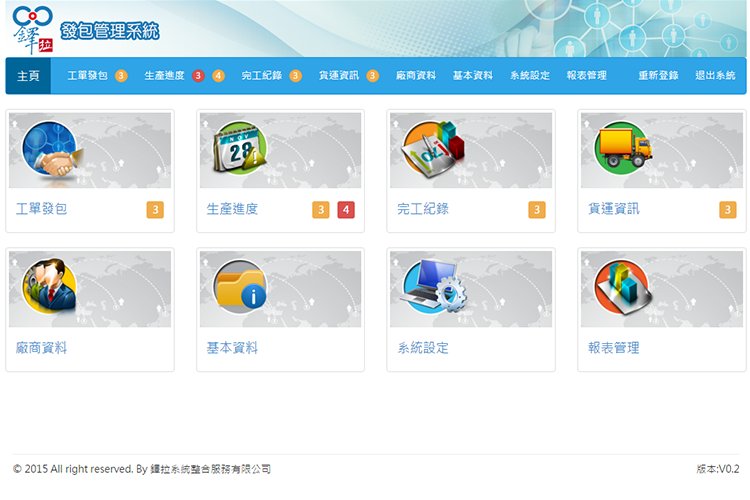The height and width of the screenshot is (500, 750).
Task: Click the 系統設定 card title link
Action: pos(423,348)
